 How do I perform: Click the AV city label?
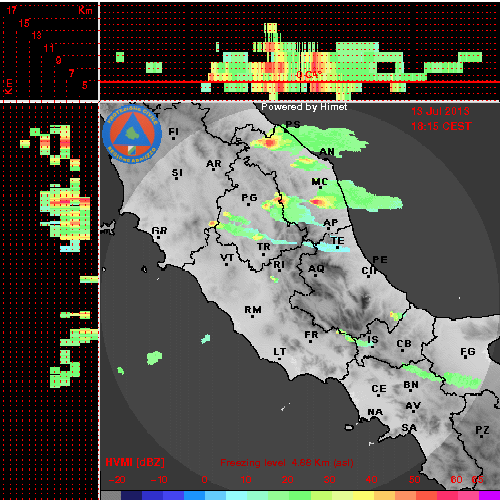click(x=413, y=406)
